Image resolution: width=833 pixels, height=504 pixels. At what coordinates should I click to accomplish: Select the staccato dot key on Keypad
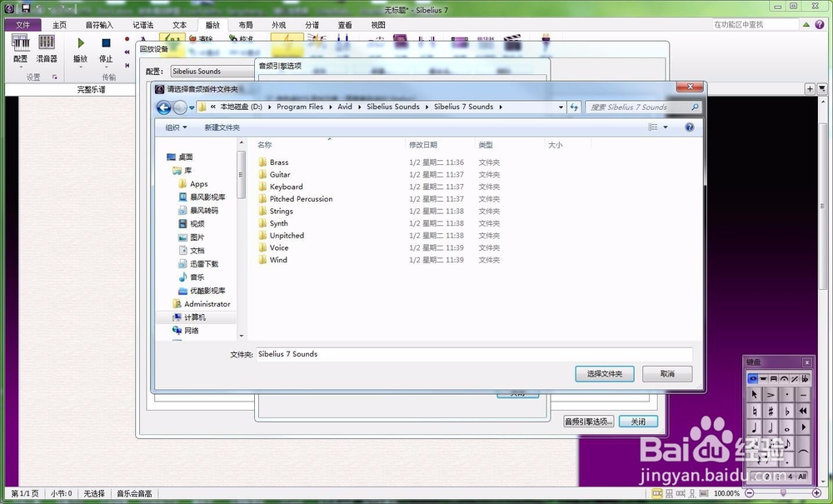(787, 395)
